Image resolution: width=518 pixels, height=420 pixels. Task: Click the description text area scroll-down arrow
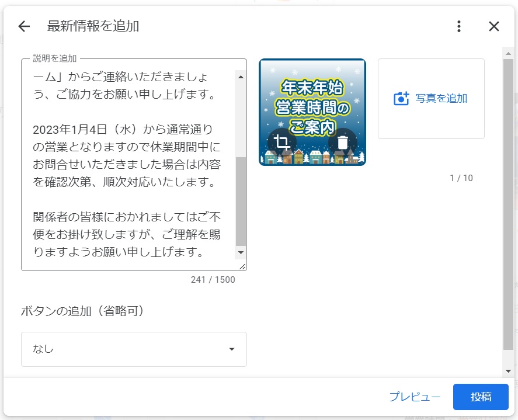coord(241,252)
